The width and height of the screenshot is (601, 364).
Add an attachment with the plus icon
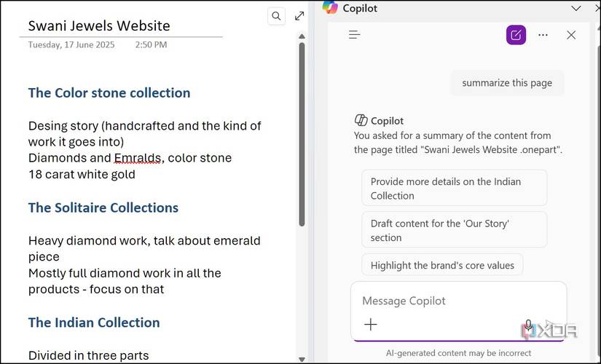click(370, 325)
